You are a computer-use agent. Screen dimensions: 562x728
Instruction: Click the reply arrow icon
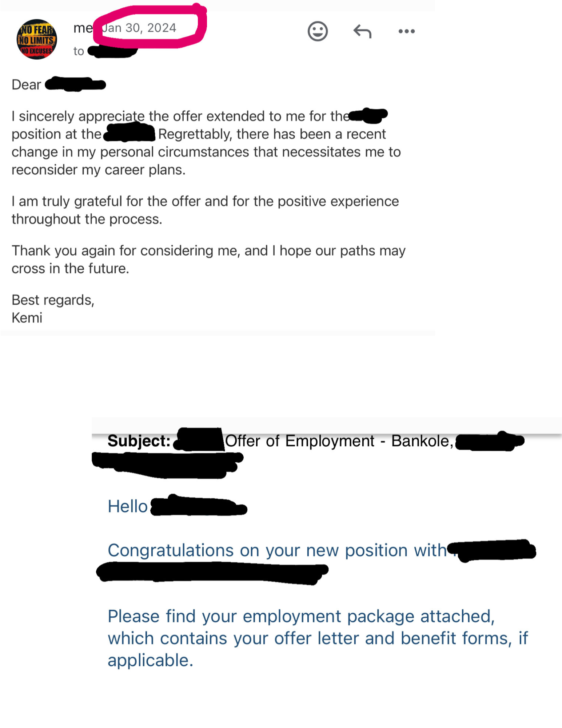click(362, 31)
